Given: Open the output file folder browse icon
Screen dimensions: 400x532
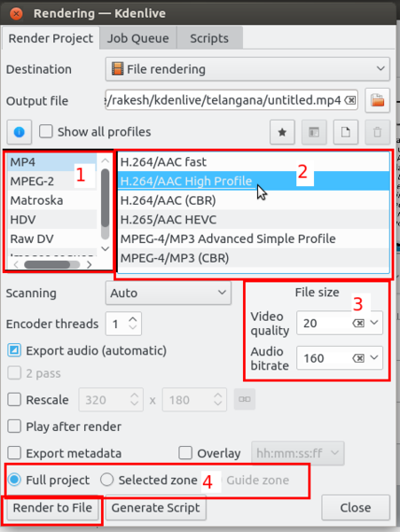Looking at the screenshot, I should tap(377, 100).
